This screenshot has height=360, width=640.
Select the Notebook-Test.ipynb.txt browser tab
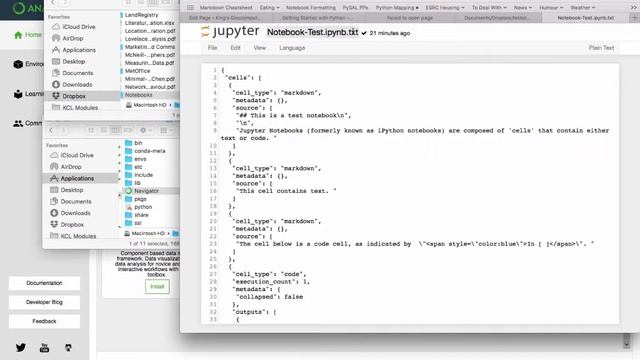586,18
